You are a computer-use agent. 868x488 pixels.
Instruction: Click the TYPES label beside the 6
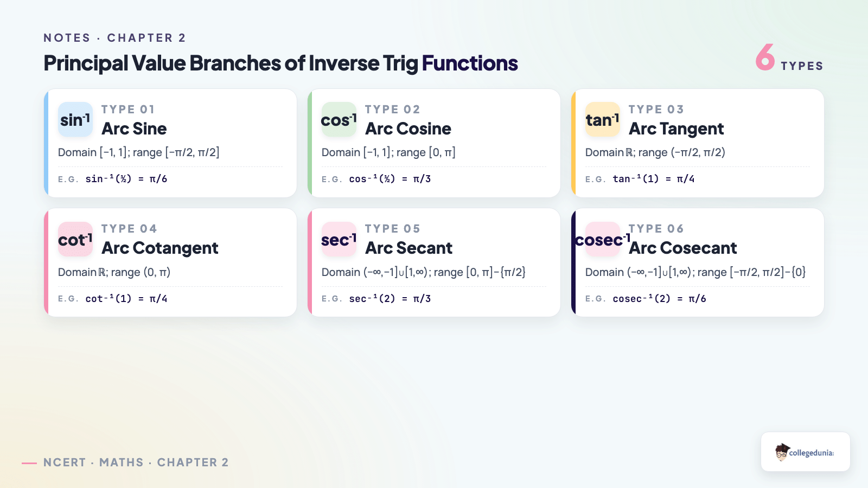[x=802, y=66]
